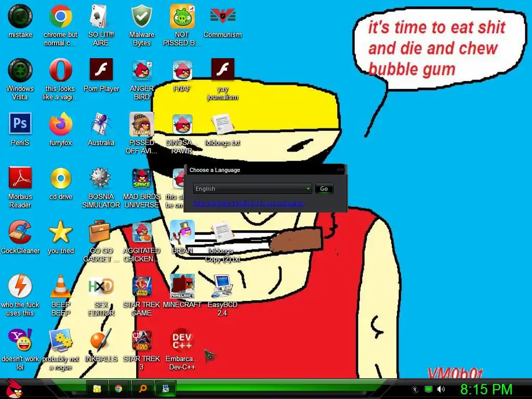Open the 'PISSED OFF AVI...' Seasons icon
Screen dimensions: 532x399
141,124
